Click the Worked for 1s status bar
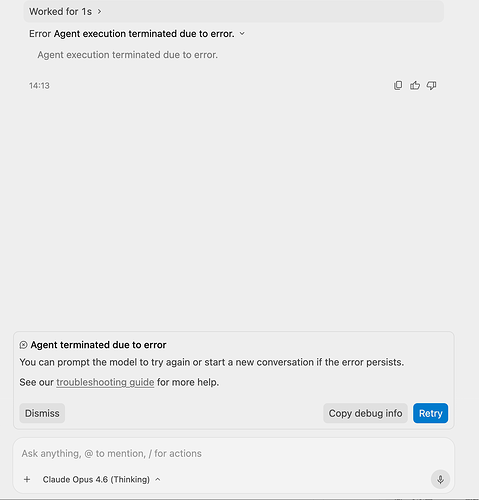Screen dimensions: 479x500 [x=233, y=12]
